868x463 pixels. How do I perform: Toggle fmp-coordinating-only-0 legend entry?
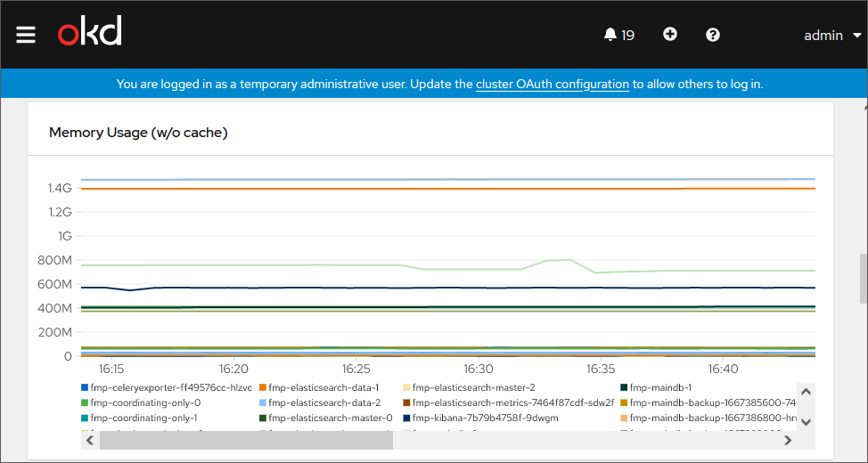pos(144,402)
